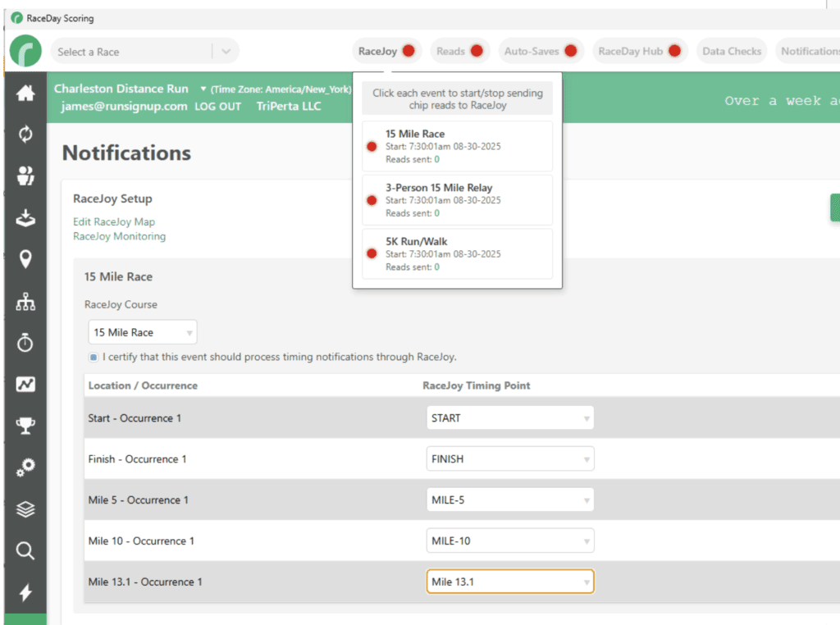840x625 pixels.
Task: Toggle the 15 Mile Race red status dot
Action: tap(372, 146)
